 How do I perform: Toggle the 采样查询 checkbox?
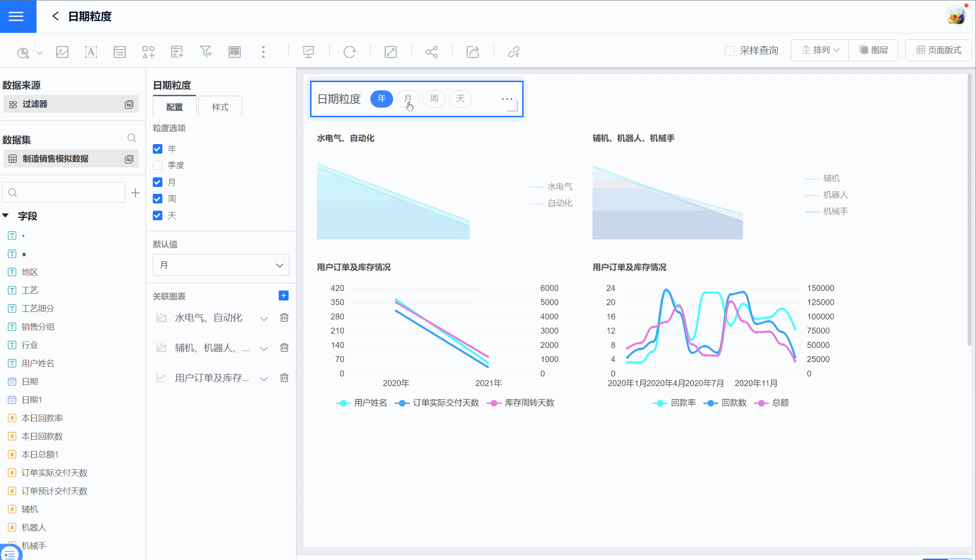(x=730, y=51)
